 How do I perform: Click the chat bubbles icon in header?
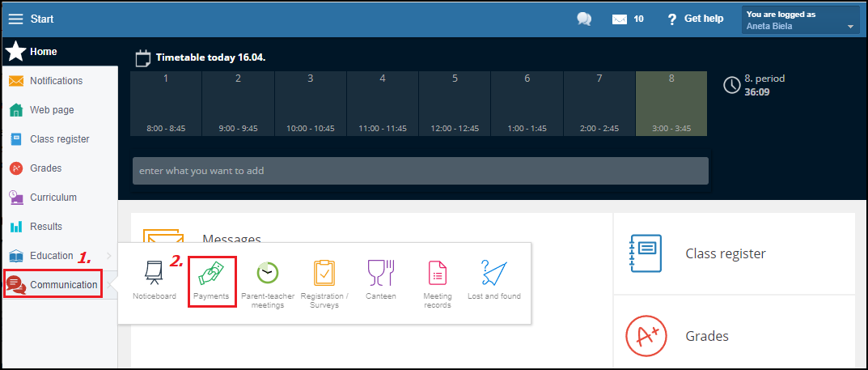click(x=584, y=19)
